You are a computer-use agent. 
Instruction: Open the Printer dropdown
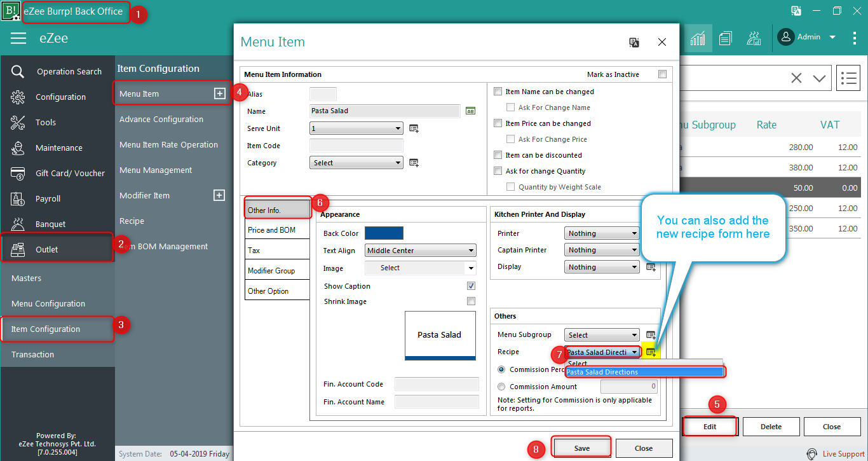click(602, 233)
